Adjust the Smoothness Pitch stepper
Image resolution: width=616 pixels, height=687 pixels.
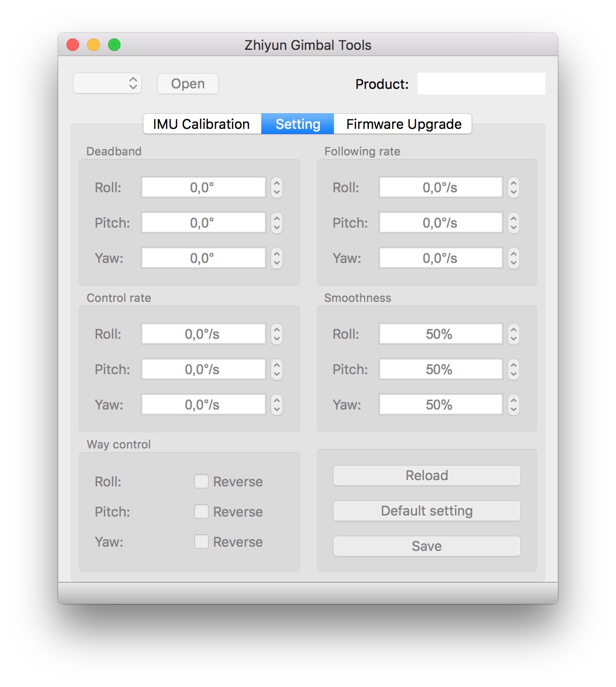[514, 369]
